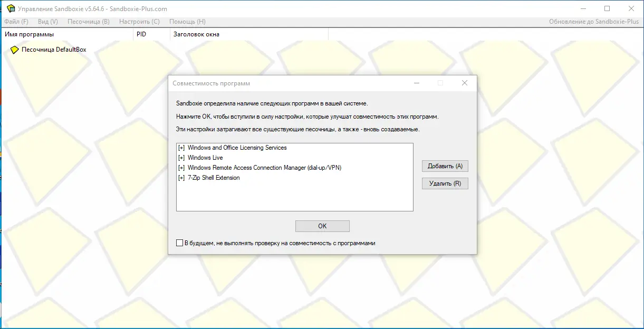The image size is (644, 329).
Task: Sort by PID column header
Action: tap(151, 34)
